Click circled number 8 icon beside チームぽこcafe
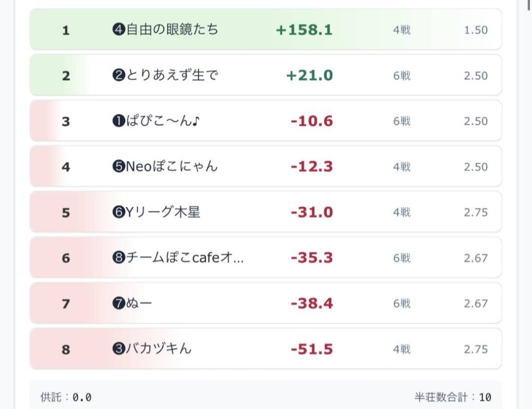This screenshot has height=409, width=532. [x=117, y=258]
